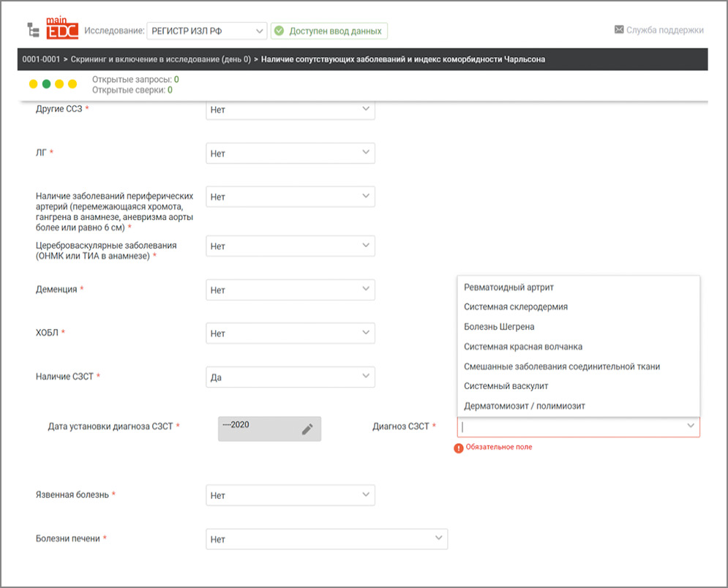Click the site tree structure icon
This screenshot has width=728, height=588.
(34, 30)
